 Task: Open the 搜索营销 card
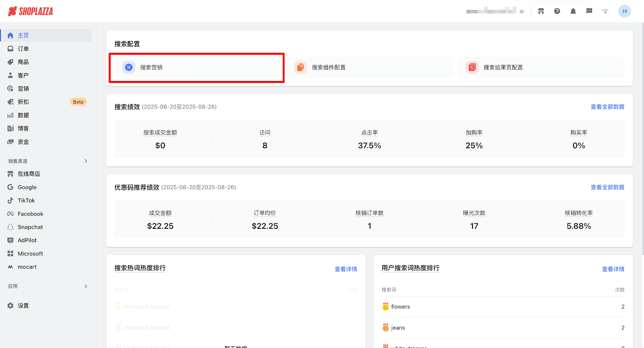[x=198, y=67]
